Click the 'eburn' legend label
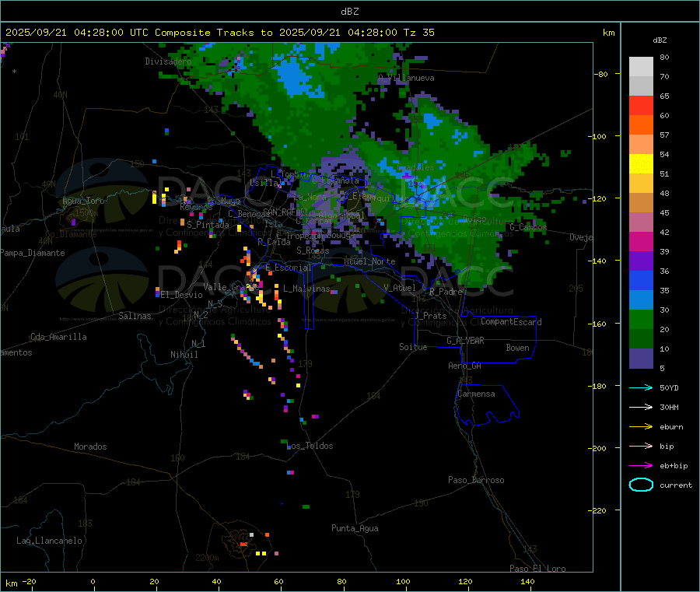Viewport: 700px width, 592px height. coord(671,427)
